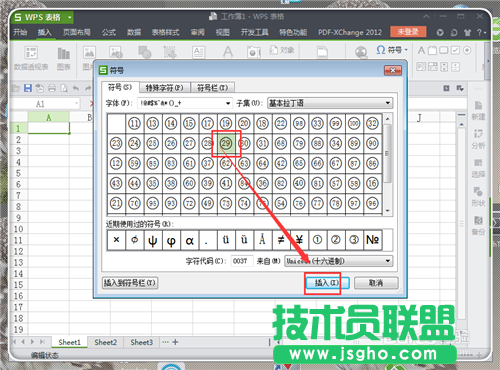
Task: Open the 来自 Unicode encoding dropdown
Action: click(339, 261)
